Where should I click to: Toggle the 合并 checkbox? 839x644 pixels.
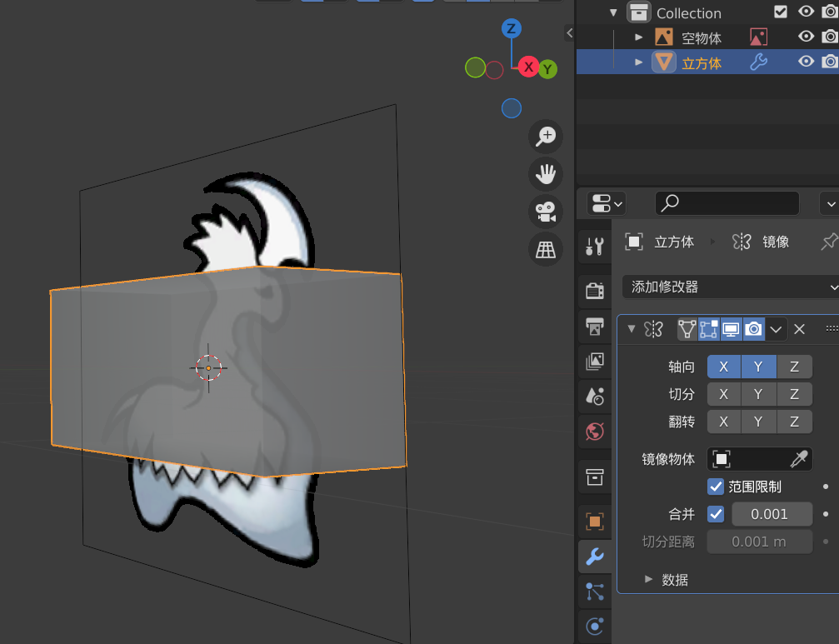point(716,514)
